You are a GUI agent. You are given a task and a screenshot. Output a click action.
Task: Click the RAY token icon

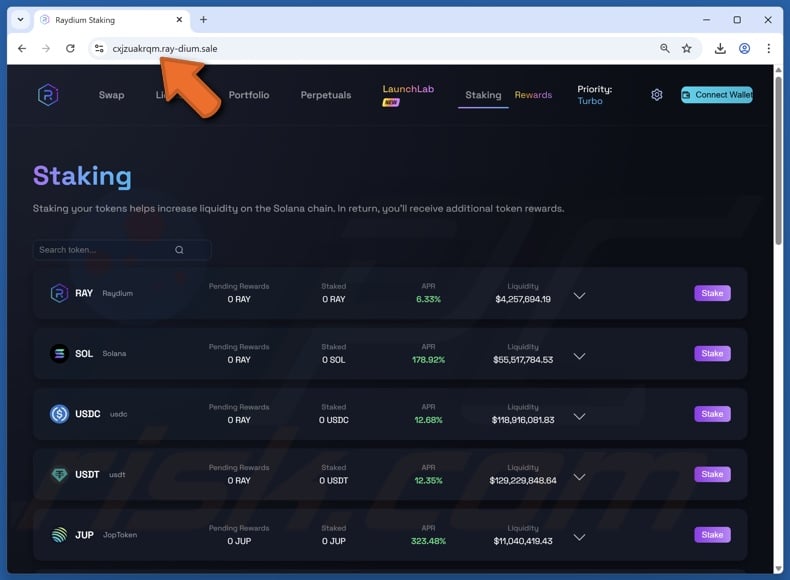point(59,293)
